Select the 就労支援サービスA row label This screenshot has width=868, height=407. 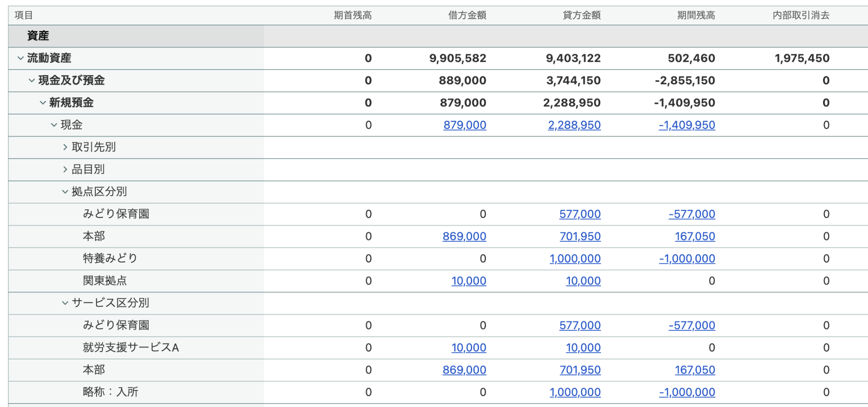coord(131,348)
